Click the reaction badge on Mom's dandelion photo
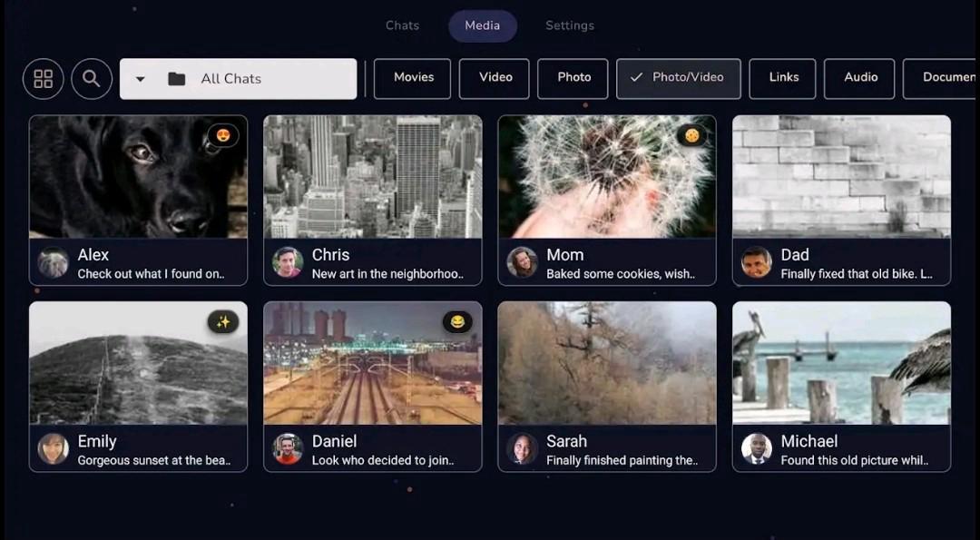The height and width of the screenshot is (540, 980). click(x=691, y=134)
